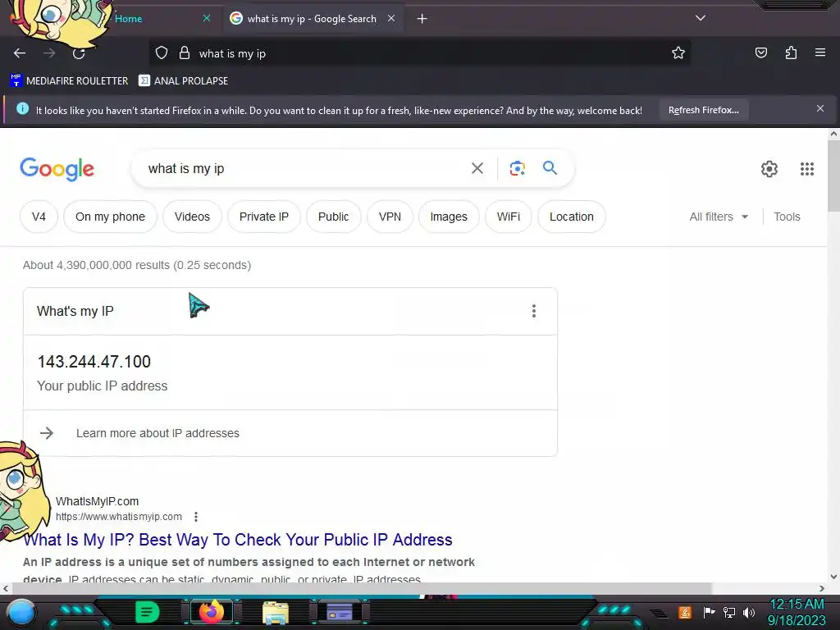Select the WiFi filter chip
Viewport: 840px width, 630px height.
[508, 217]
